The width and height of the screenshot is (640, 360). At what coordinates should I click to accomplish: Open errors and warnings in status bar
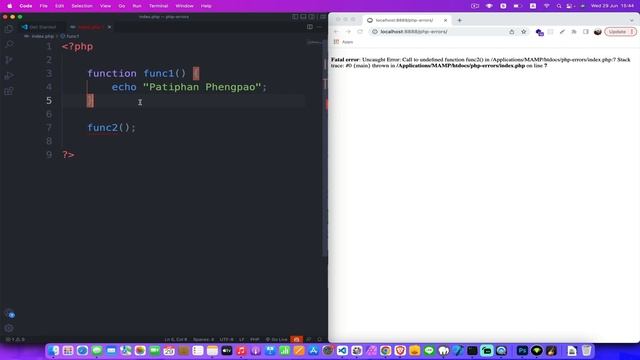[16, 339]
